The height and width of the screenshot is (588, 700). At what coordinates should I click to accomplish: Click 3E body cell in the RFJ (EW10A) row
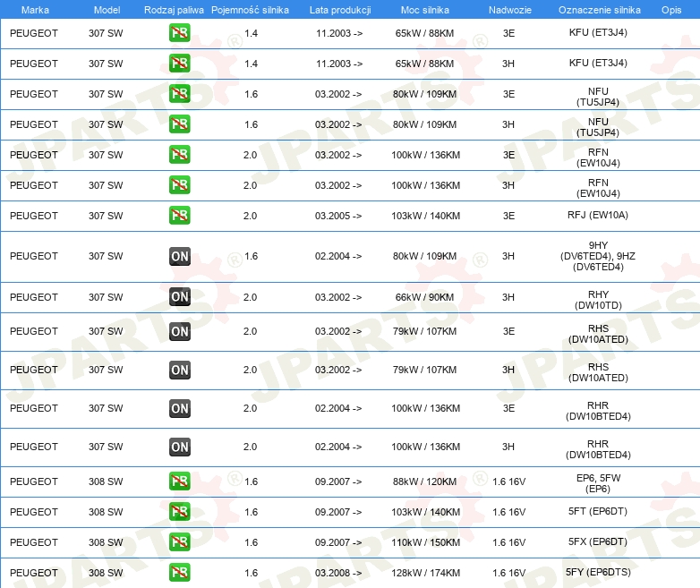(508, 216)
